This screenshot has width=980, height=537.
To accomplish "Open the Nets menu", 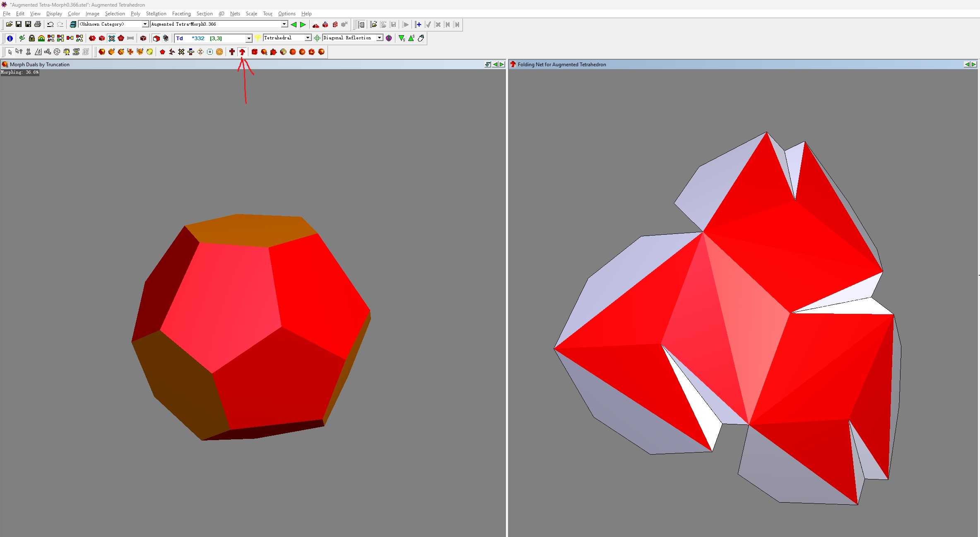I will pos(235,14).
